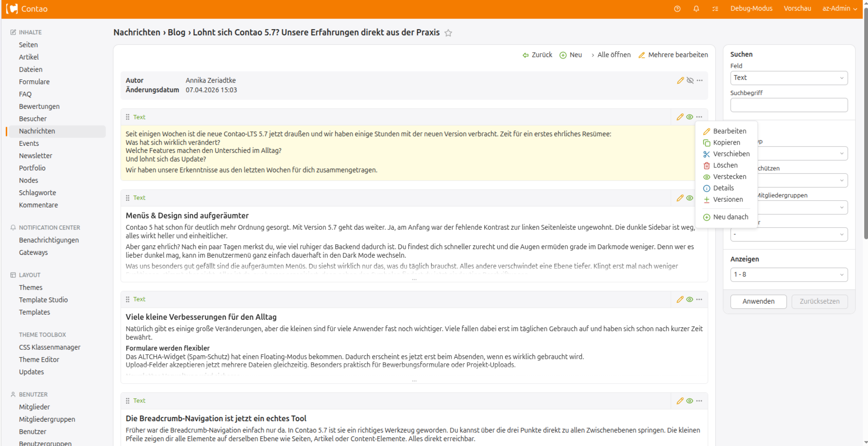Hide the Breadcrumb-Navigation element via its eye icon
This screenshot has width=868, height=446.
pyautogui.click(x=689, y=401)
